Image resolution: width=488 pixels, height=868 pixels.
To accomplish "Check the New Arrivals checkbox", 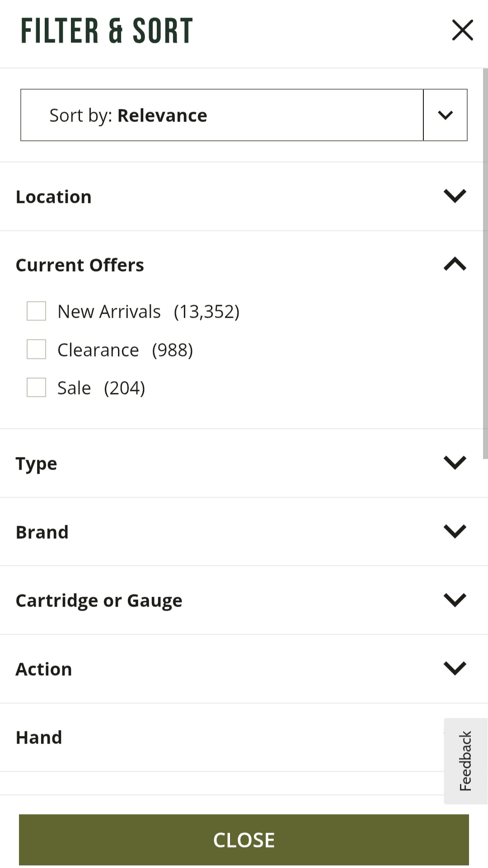I will pos(37,311).
